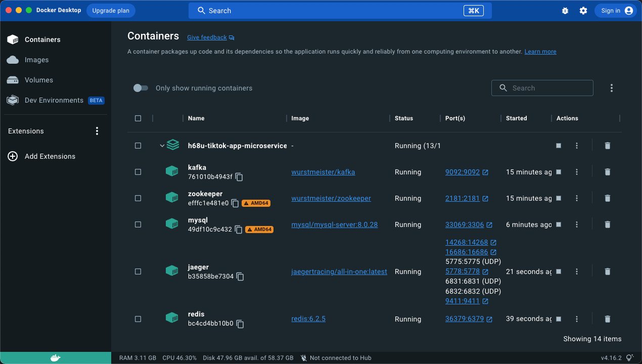This screenshot has width=642, height=364.
Task: Sort containers by Started column header
Action: click(517, 118)
